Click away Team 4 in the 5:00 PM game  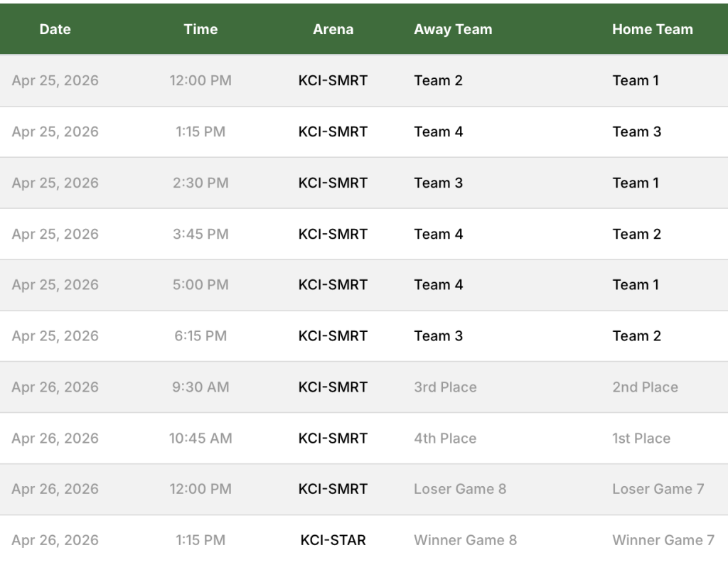click(438, 285)
